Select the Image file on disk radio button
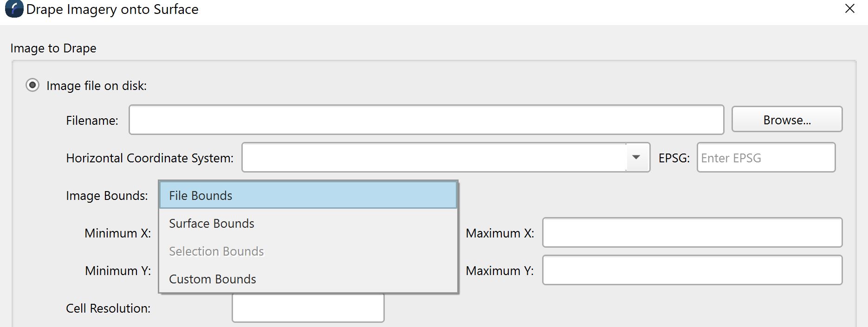The height and width of the screenshot is (327, 868). (x=32, y=85)
